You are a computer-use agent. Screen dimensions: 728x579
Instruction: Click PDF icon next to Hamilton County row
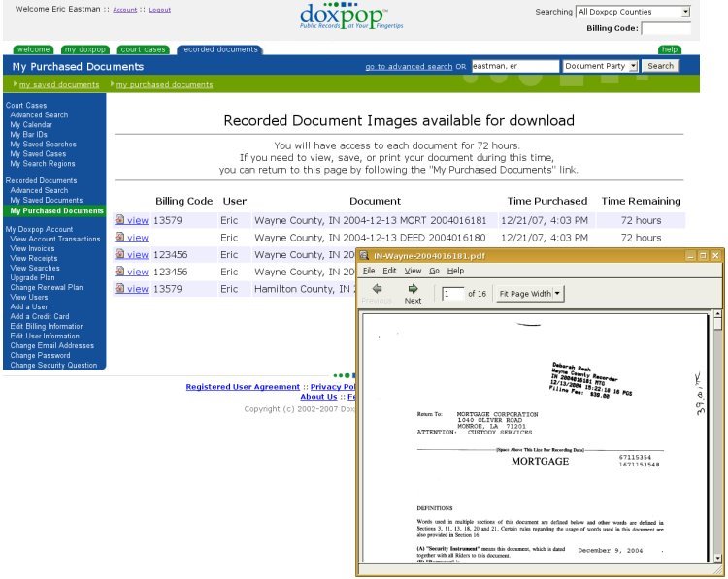tap(119, 289)
